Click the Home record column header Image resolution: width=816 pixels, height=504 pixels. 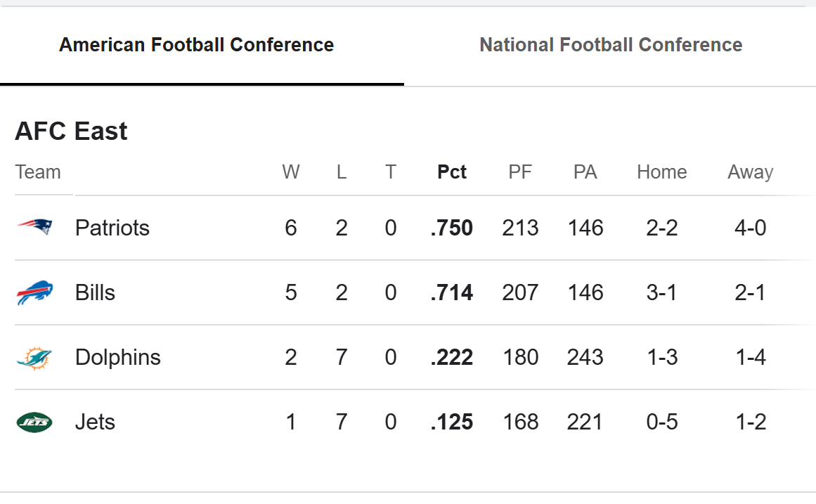pos(661,172)
